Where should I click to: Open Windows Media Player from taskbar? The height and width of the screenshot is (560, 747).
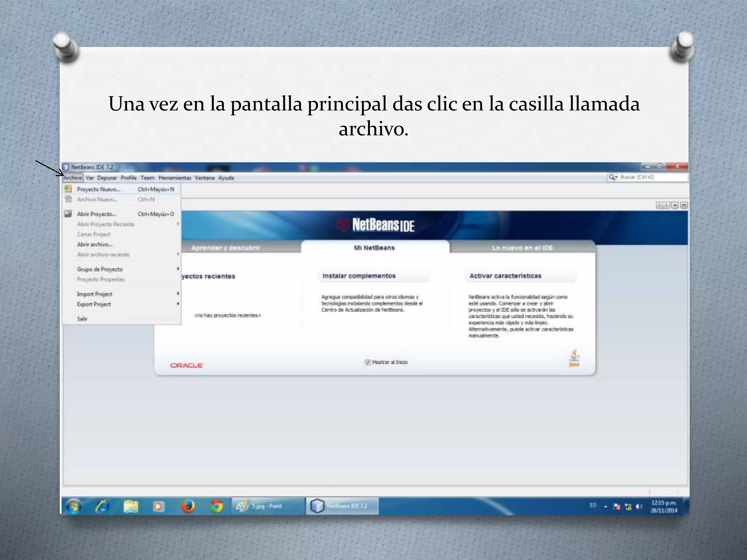[x=159, y=506]
